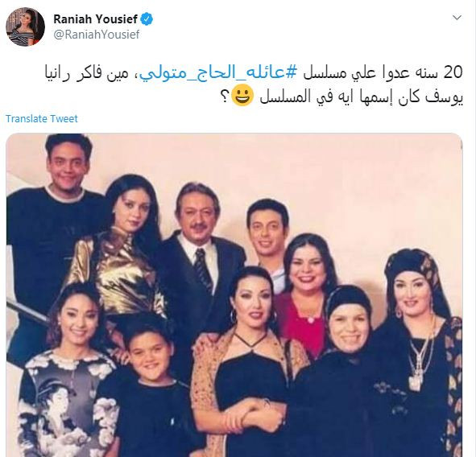Click man in suit and striped tie
Viewport: 476px width, 457px height.
pos(197,261)
